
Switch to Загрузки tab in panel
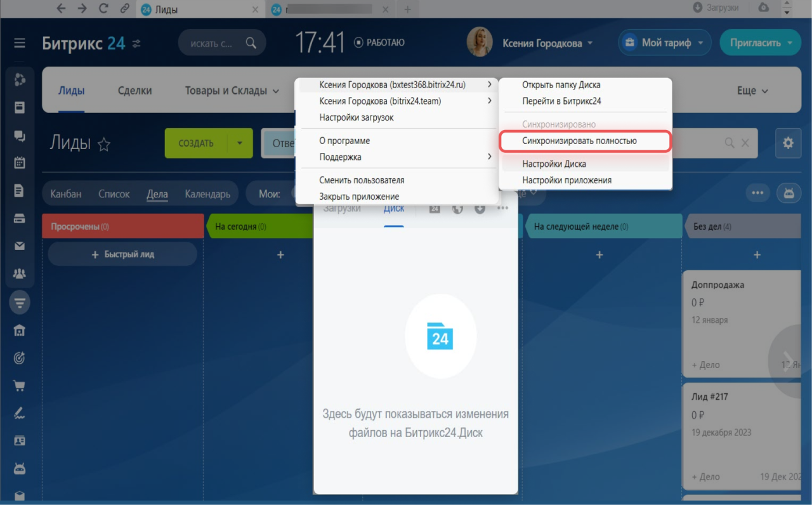click(x=342, y=209)
